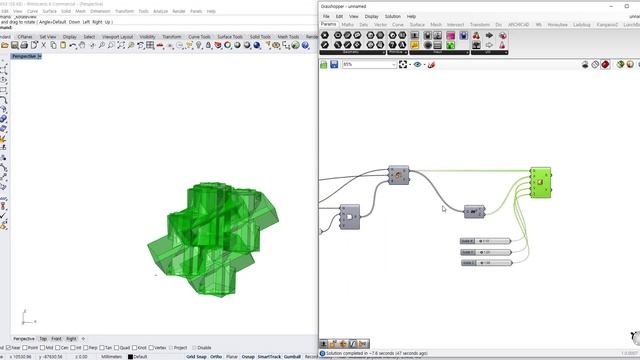
Task: Toggle the Near osnap checkbox
Action: tap(8, 348)
